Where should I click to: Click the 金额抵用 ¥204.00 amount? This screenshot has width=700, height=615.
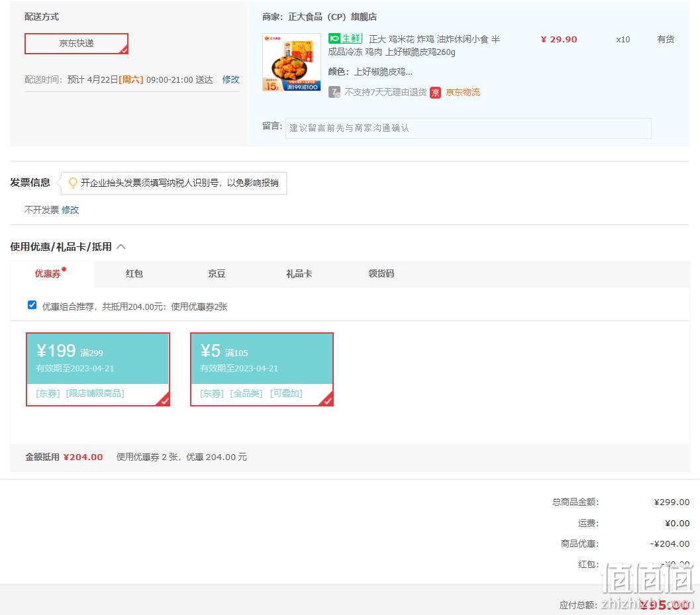click(x=83, y=457)
